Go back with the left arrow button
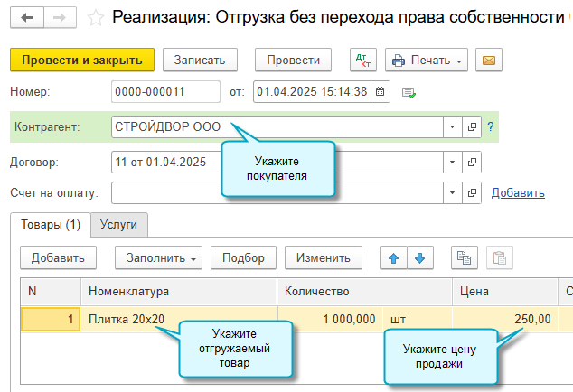This screenshot has height=392, width=573. point(27,17)
